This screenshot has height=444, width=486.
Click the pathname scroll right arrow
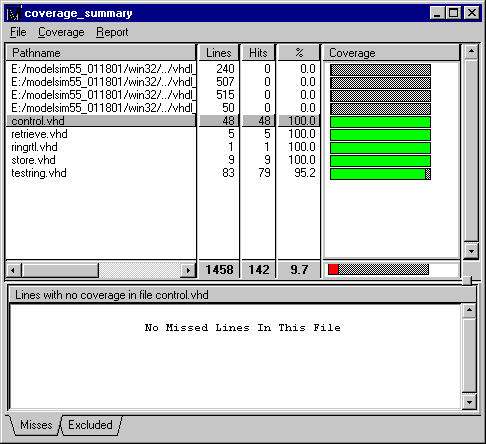pos(188,270)
